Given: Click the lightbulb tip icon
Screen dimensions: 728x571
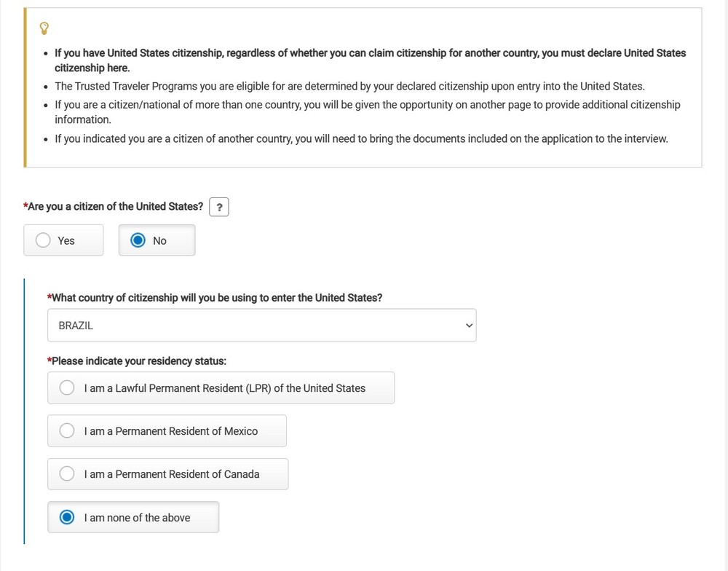Looking at the screenshot, I should click(44, 28).
